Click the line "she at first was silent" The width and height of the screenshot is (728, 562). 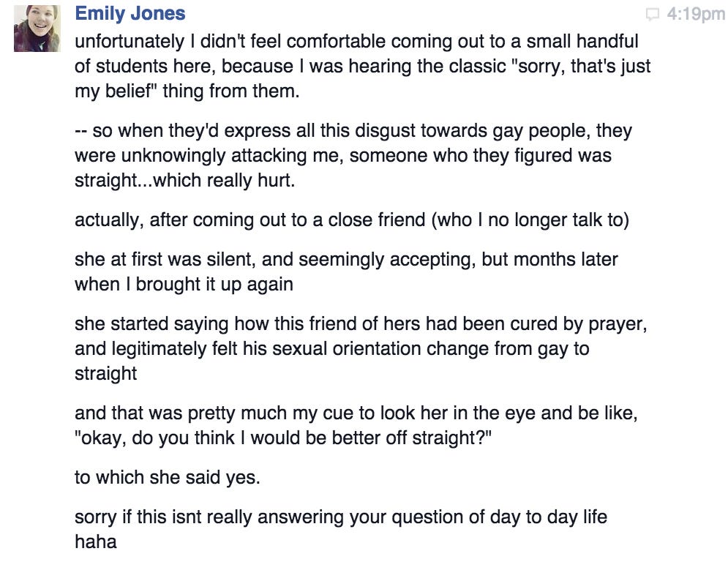(346, 259)
